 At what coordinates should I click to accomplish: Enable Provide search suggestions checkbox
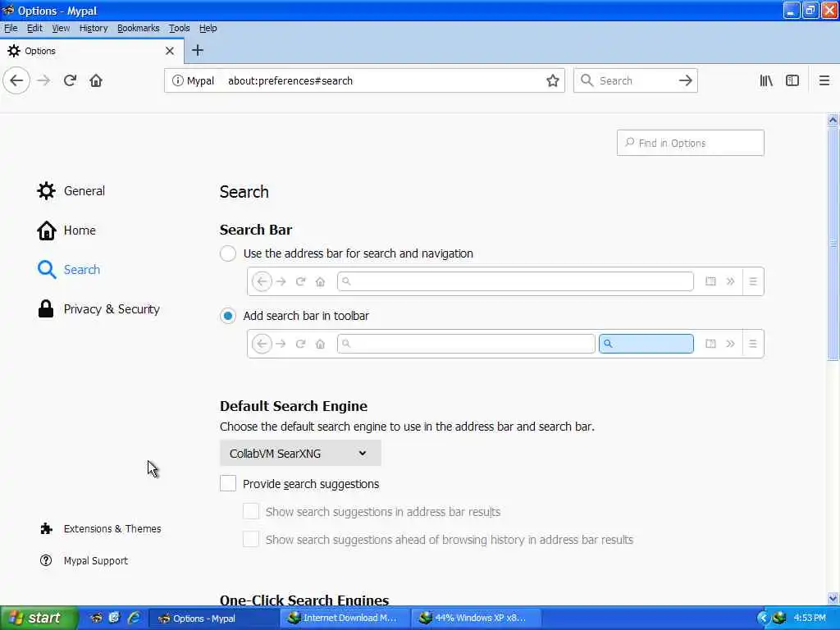pyautogui.click(x=228, y=483)
